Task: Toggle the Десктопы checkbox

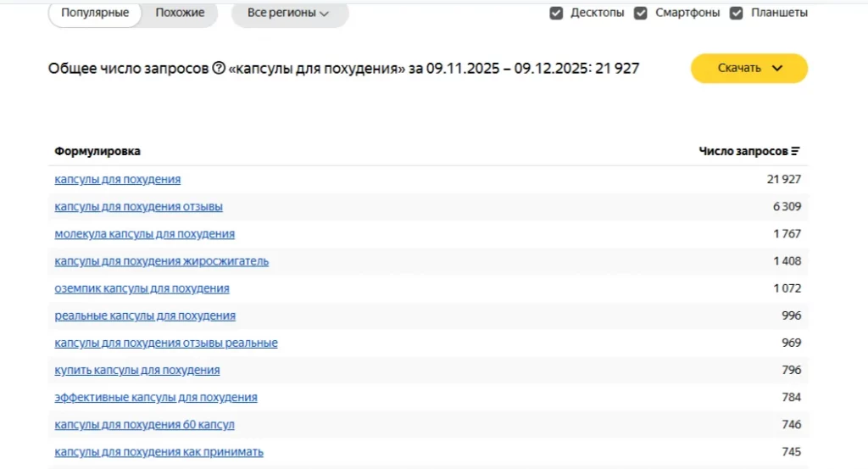Action: 556,13
